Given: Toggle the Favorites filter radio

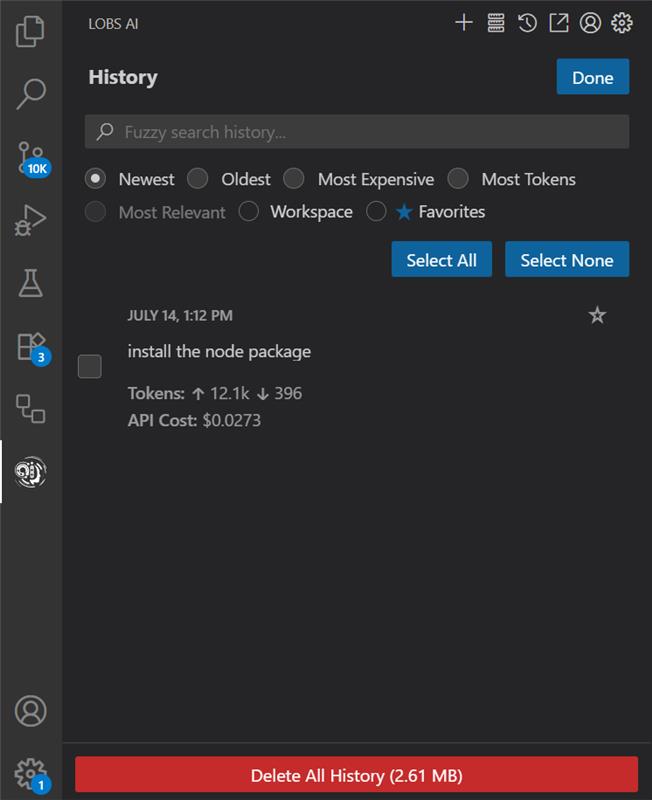Looking at the screenshot, I should coord(376,211).
